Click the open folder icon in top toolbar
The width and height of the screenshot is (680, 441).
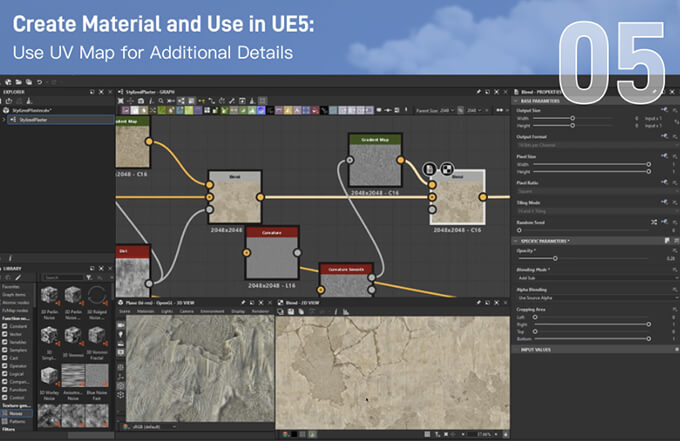[x=19, y=82]
